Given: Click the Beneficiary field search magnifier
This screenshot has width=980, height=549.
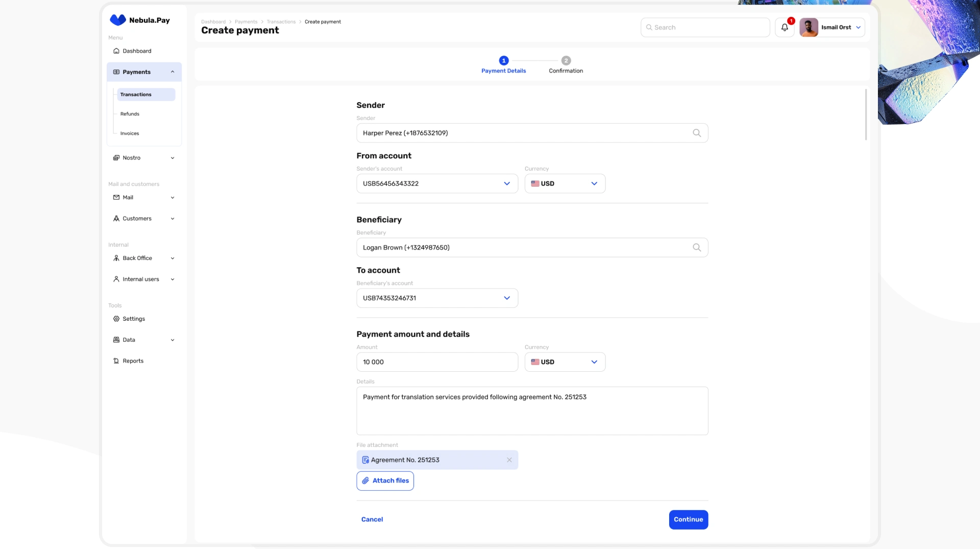Looking at the screenshot, I should click(x=697, y=248).
